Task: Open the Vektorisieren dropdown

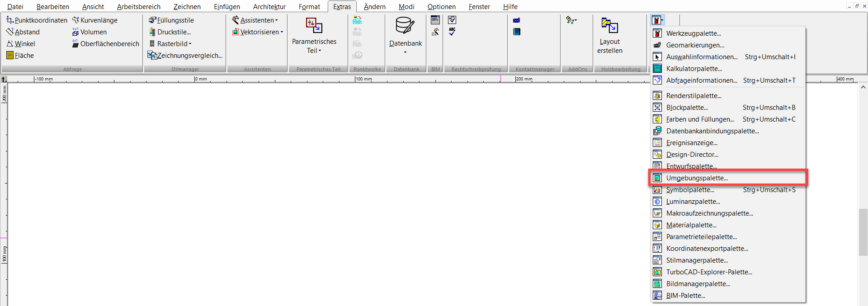Action: [x=258, y=32]
